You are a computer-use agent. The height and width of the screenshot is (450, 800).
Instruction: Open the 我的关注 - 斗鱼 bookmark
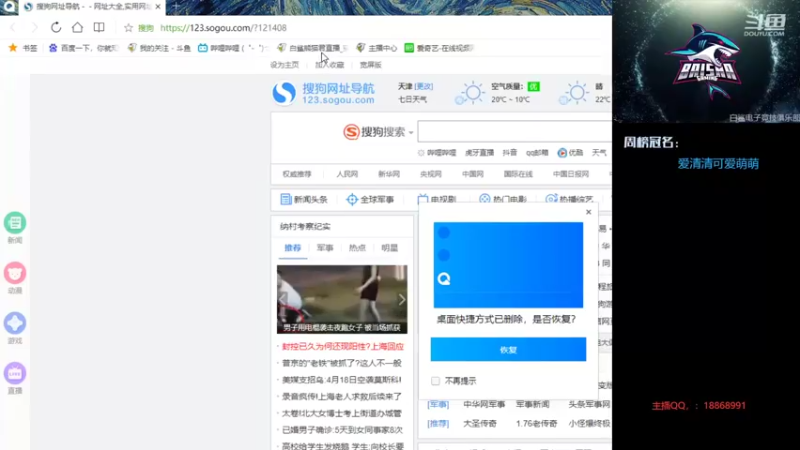159,48
